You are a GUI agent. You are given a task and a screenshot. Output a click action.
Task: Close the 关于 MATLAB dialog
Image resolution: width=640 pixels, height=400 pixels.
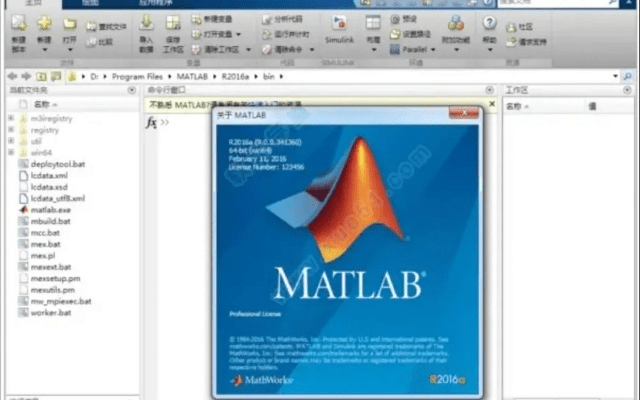tap(464, 113)
